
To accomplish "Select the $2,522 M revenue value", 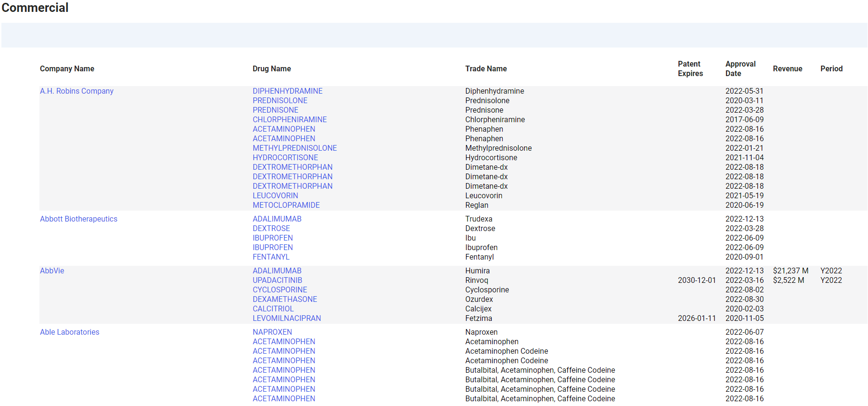I will click(x=789, y=280).
